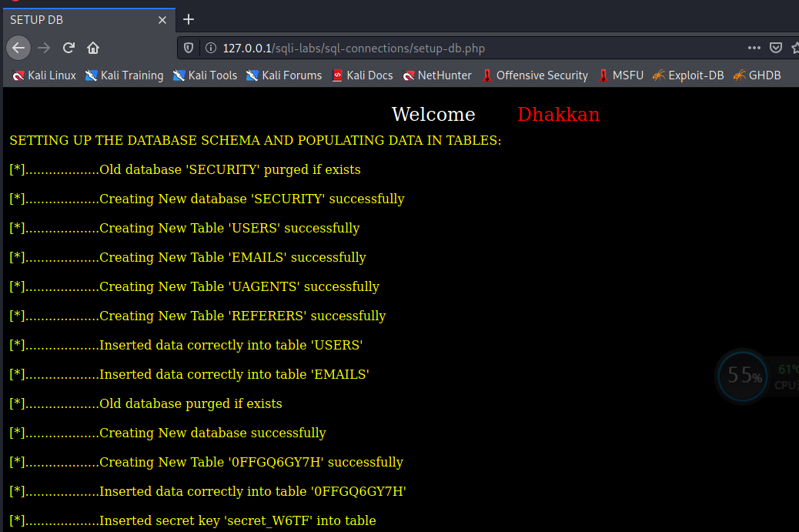The width and height of the screenshot is (799, 532).
Task: Click the circular CPU usage gauge
Action: point(741,376)
